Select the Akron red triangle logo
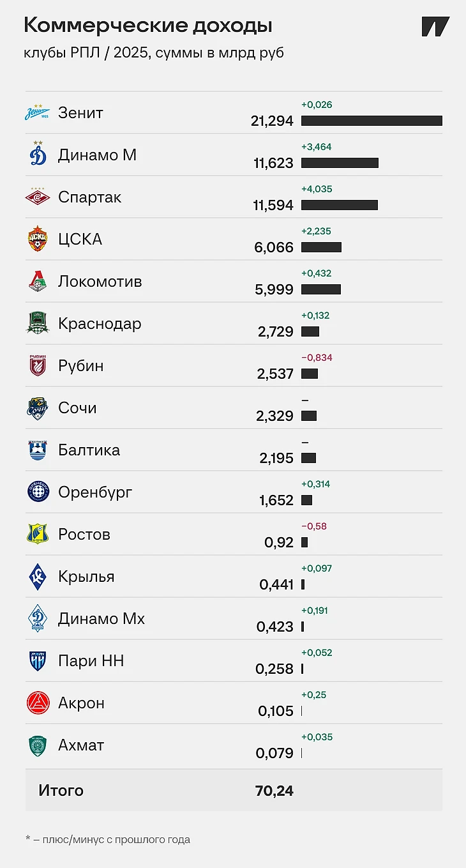This screenshot has width=466, height=868. [x=38, y=703]
